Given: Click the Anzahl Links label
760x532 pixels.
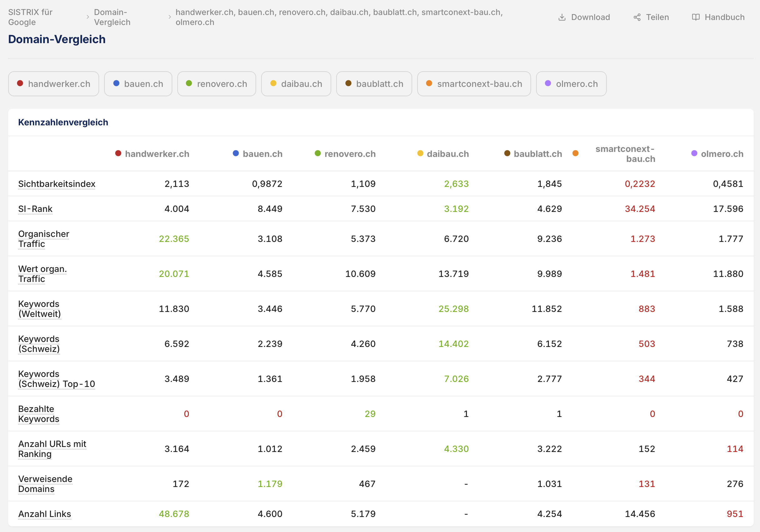Looking at the screenshot, I should [45, 514].
